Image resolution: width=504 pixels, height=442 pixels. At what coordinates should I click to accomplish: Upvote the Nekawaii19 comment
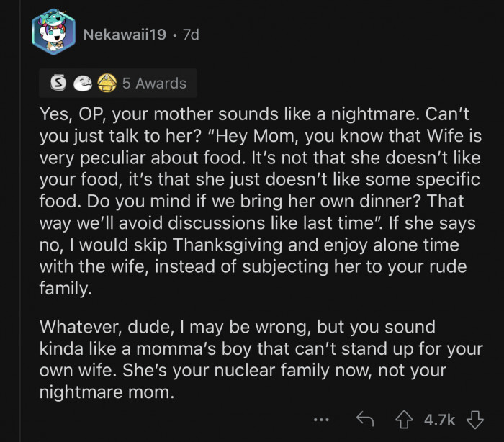click(405, 418)
